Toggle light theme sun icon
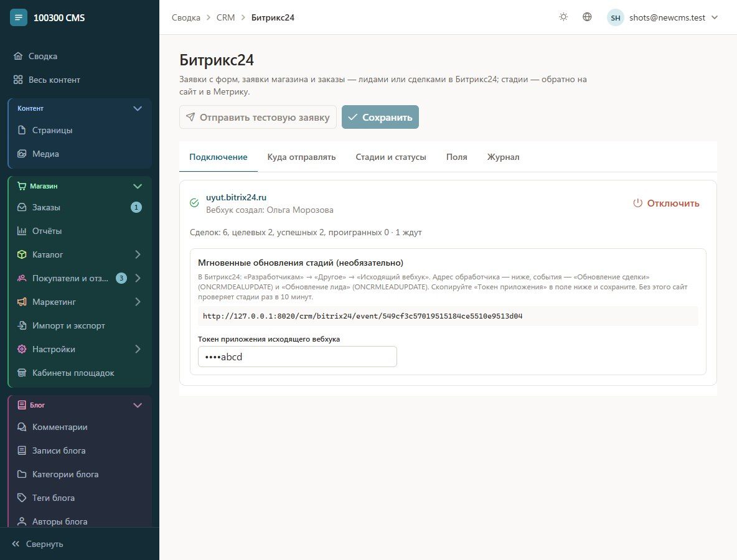This screenshot has height=560, width=737. (x=563, y=17)
